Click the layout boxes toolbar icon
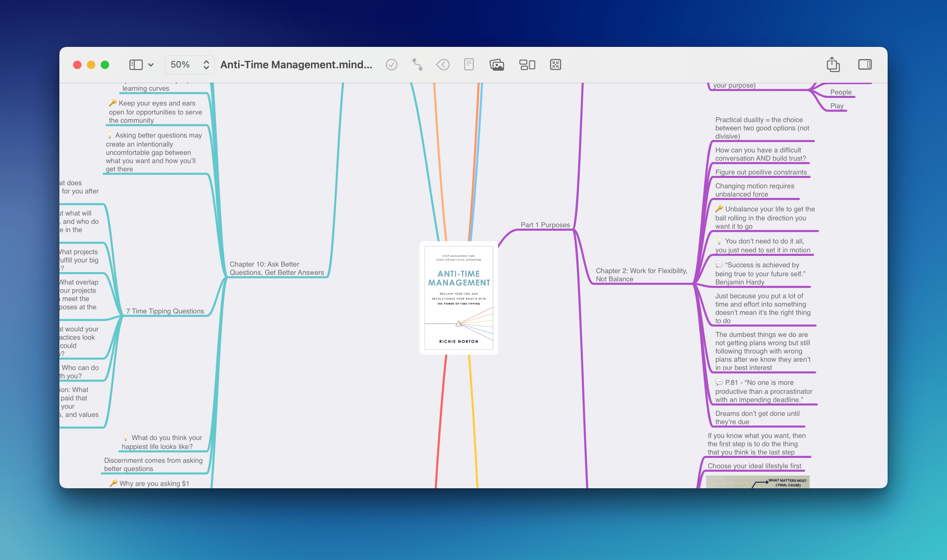This screenshot has height=560, width=947. (527, 65)
